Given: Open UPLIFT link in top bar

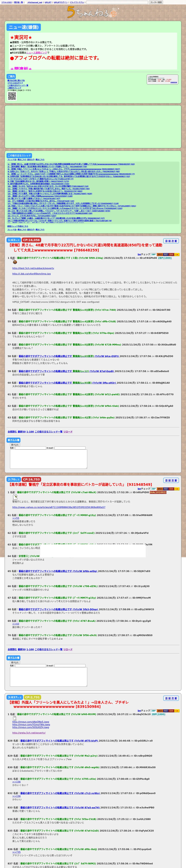Looking at the screenshot, I should 48,2.
